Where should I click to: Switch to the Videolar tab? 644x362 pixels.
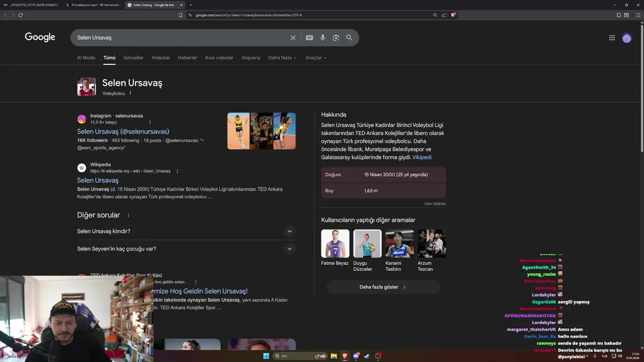coord(160,58)
